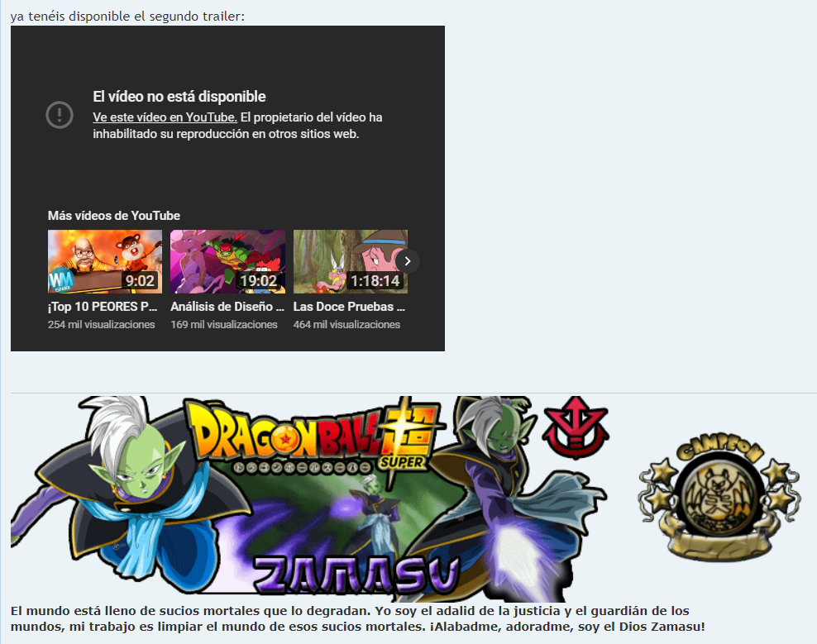The image size is (817, 644).
Task: Click the red Saiyan royal crest emblem
Action: pos(576,427)
